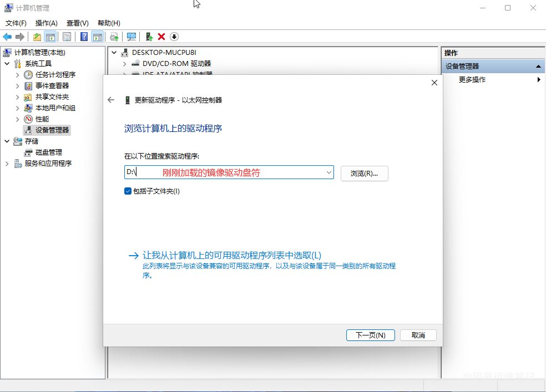This screenshot has height=392, width=546.
Task: Click the 浏览(R)... button
Action: pyautogui.click(x=364, y=174)
